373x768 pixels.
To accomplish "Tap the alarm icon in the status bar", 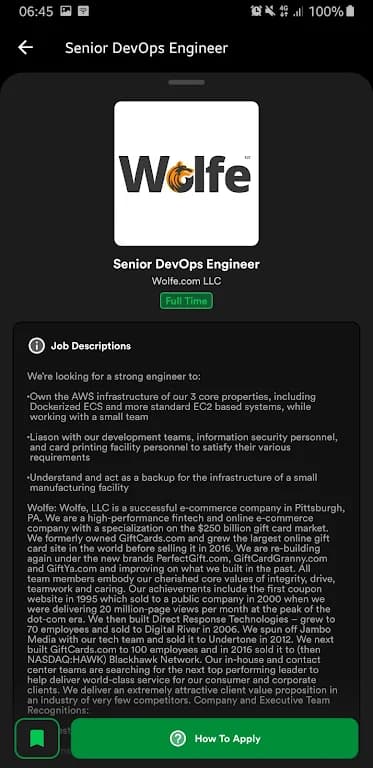I will pyautogui.click(x=256, y=11).
